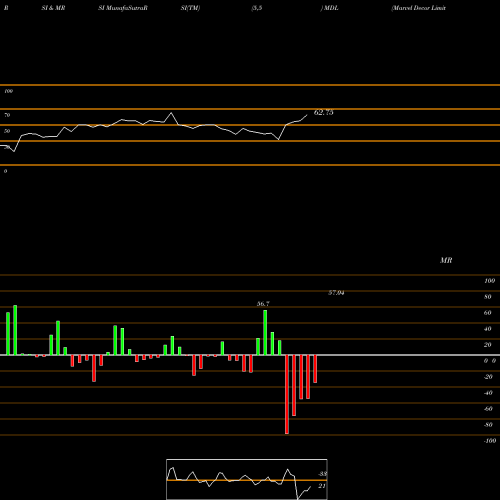Screen dimensions: 500x500
Task: Click the MR chart's -100 axis label
Action: point(490,441)
